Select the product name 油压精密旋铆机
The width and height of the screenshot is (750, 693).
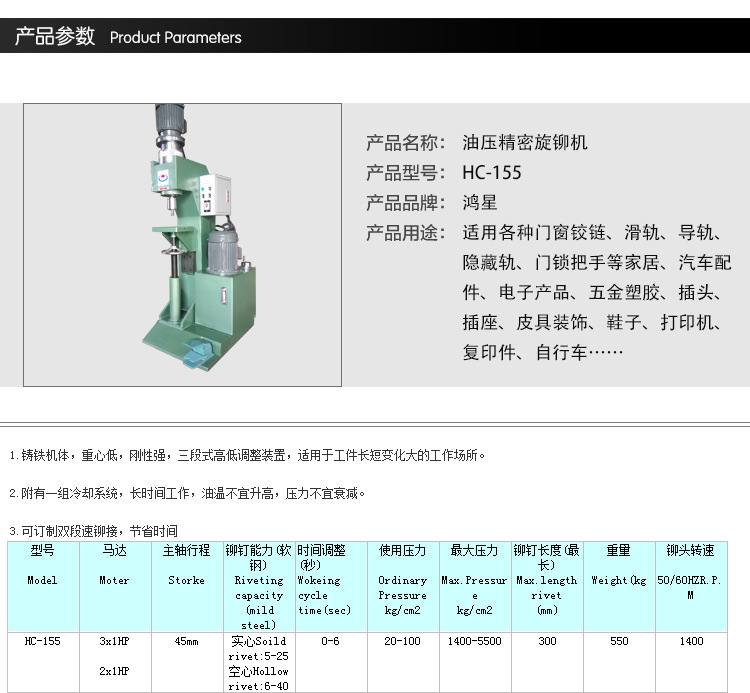[524, 142]
